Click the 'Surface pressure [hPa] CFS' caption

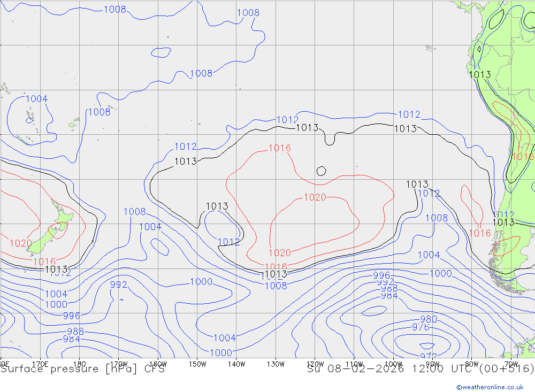click(x=82, y=369)
